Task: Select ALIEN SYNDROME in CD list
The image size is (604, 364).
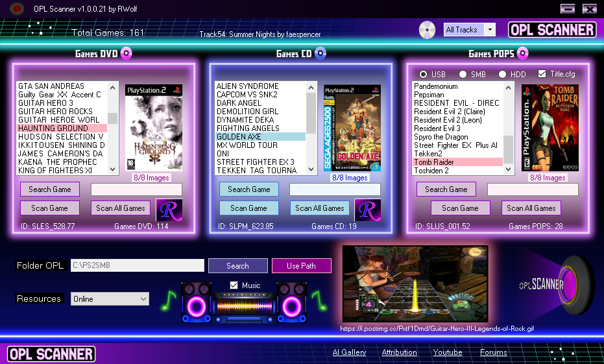Action: [x=260, y=86]
